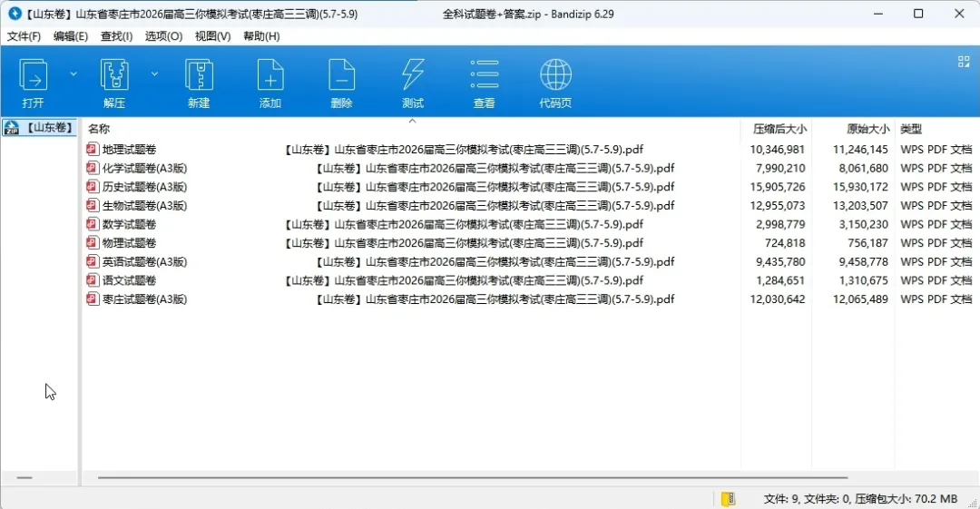Click original size 756,187
Image resolution: width=980 pixels, height=509 pixels.
click(867, 243)
